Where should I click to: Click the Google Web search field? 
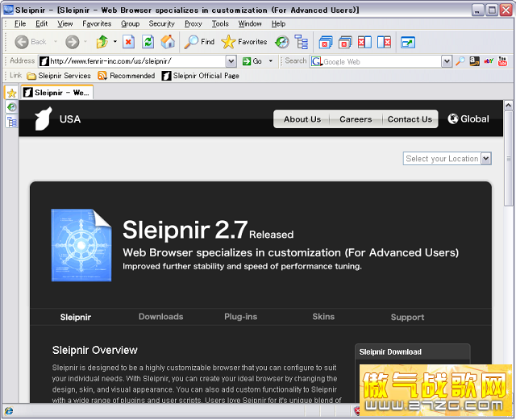click(x=376, y=61)
